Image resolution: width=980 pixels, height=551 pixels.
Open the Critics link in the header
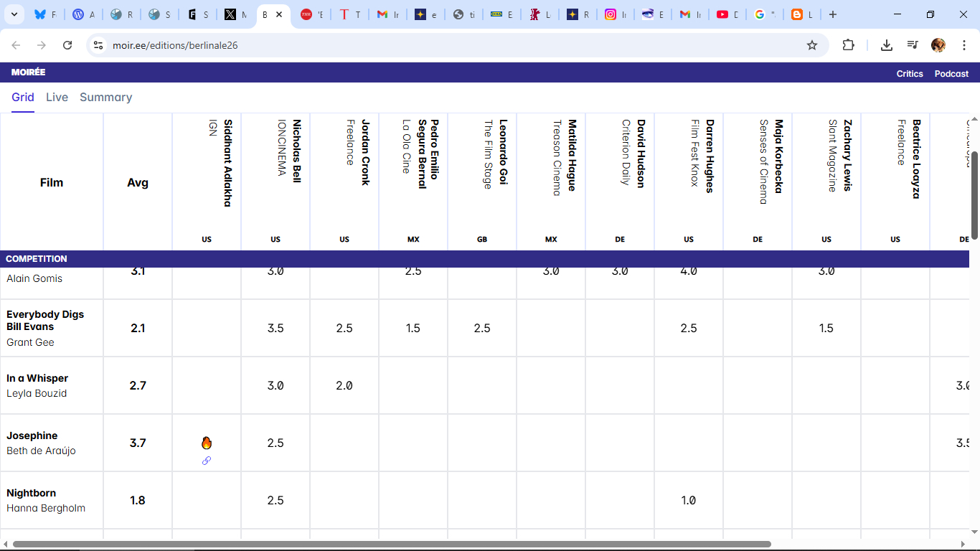910,74
